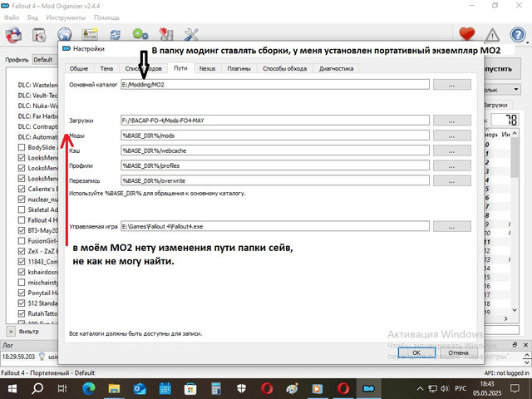Viewport: 532px width, 399px height.
Task: Switch input language via РУС indicator
Action: click(461, 388)
